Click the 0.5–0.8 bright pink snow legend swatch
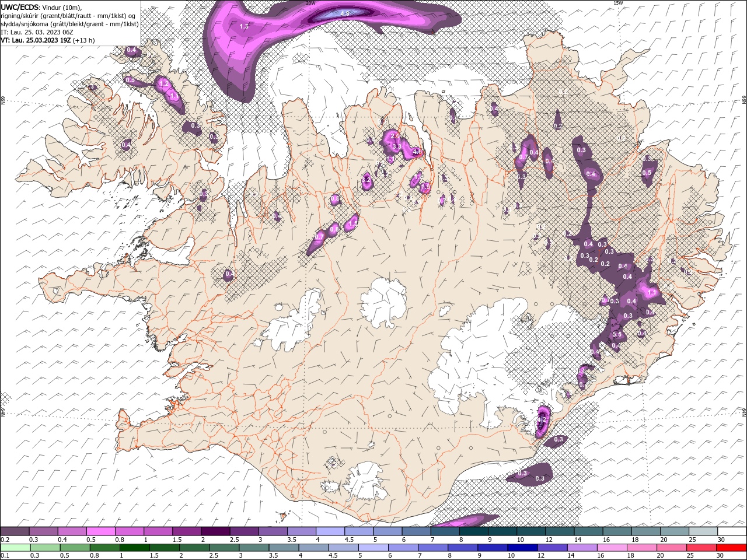 point(100,531)
